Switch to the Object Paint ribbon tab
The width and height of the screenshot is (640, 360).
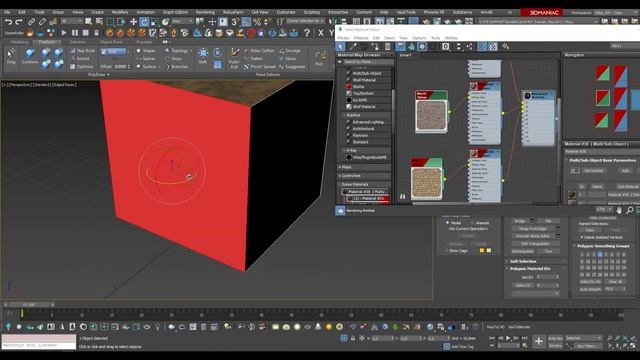pyautogui.click(x=111, y=42)
